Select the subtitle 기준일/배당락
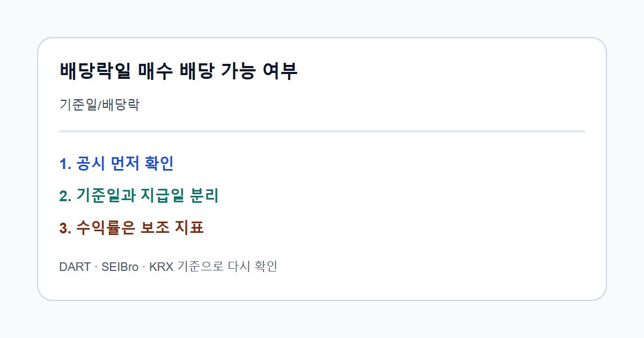644x338 pixels. 99,105
